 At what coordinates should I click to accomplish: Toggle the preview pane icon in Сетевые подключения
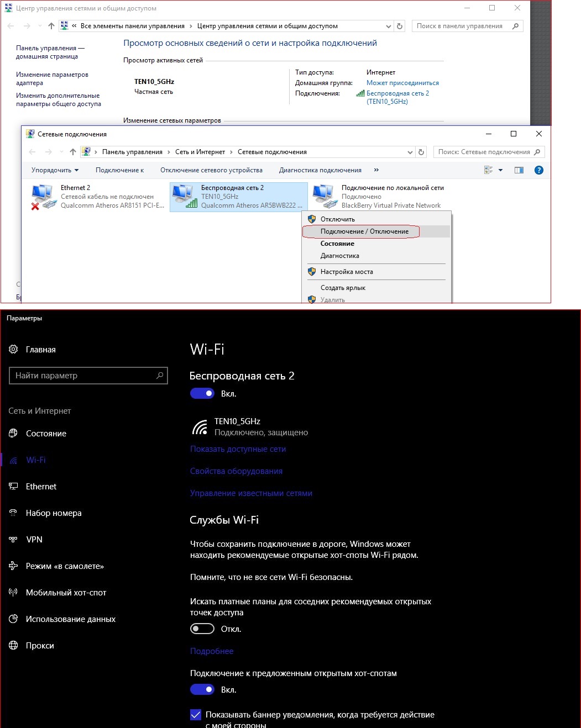tap(519, 170)
